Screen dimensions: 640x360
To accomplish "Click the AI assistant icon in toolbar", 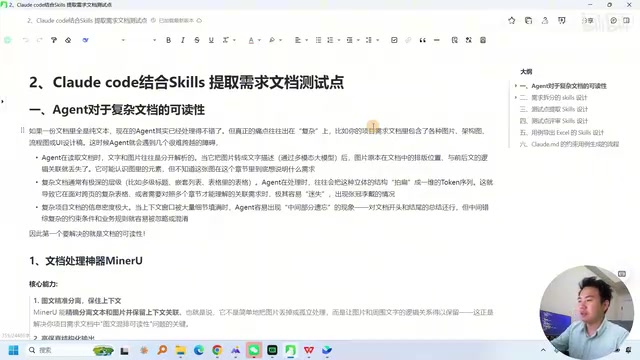I will [85, 40].
